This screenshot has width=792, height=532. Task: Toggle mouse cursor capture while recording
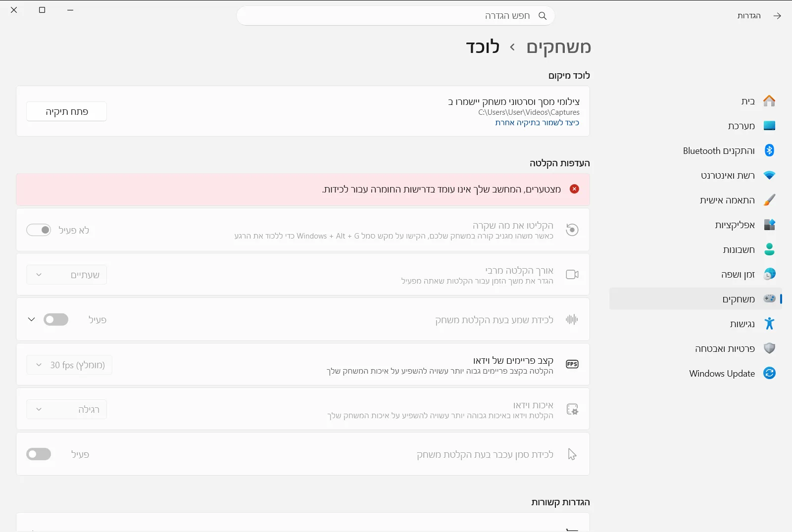(39, 454)
